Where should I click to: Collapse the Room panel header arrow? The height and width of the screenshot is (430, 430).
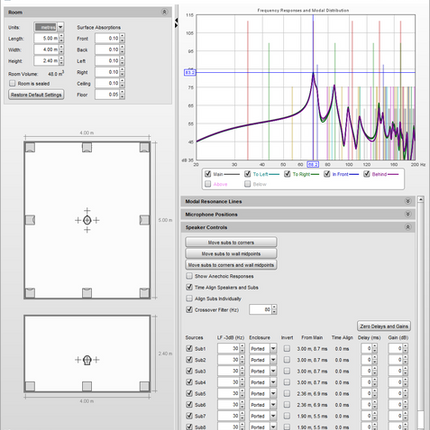point(164,12)
